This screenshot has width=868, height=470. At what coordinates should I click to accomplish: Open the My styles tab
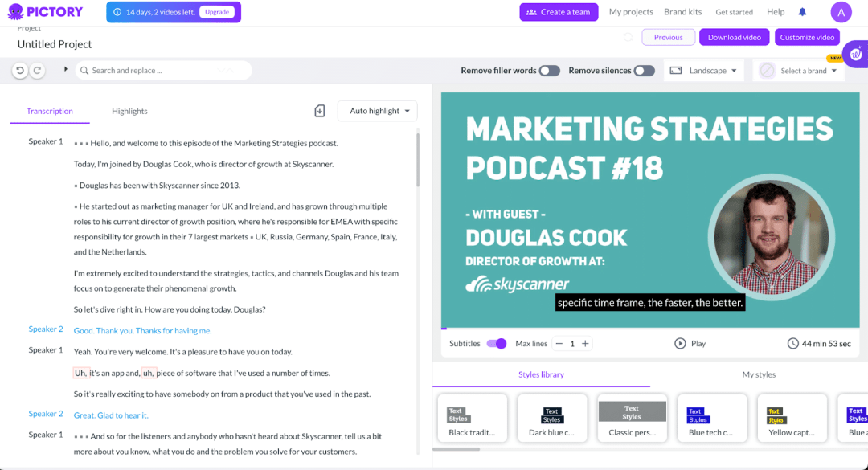point(759,374)
